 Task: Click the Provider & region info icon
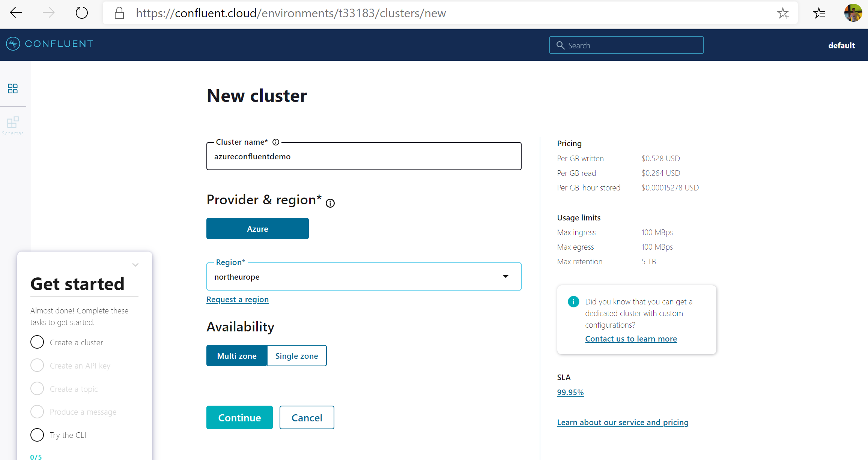tap(330, 203)
